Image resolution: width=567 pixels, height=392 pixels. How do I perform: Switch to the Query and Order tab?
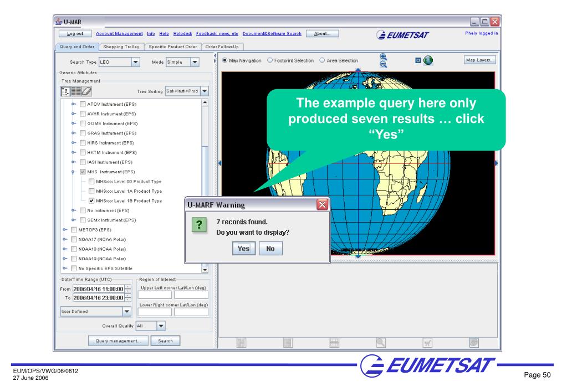77,47
